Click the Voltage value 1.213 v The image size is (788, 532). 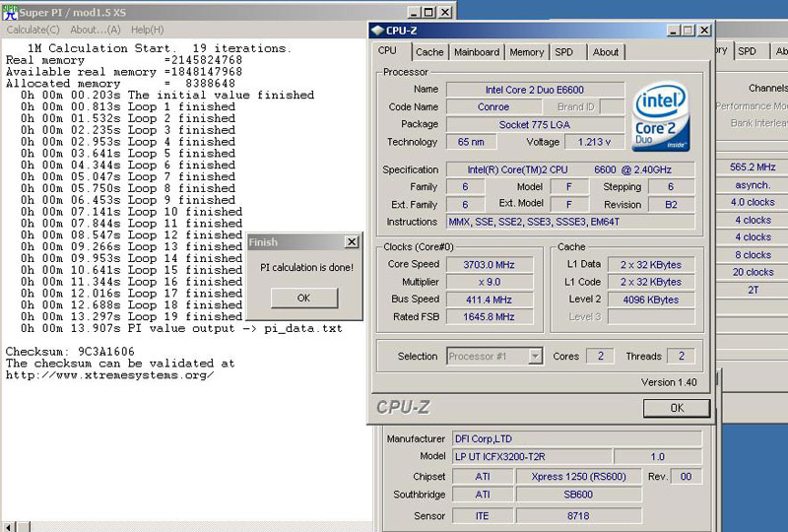tap(594, 142)
